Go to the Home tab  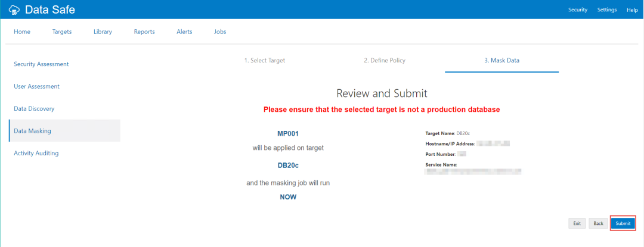tap(22, 32)
